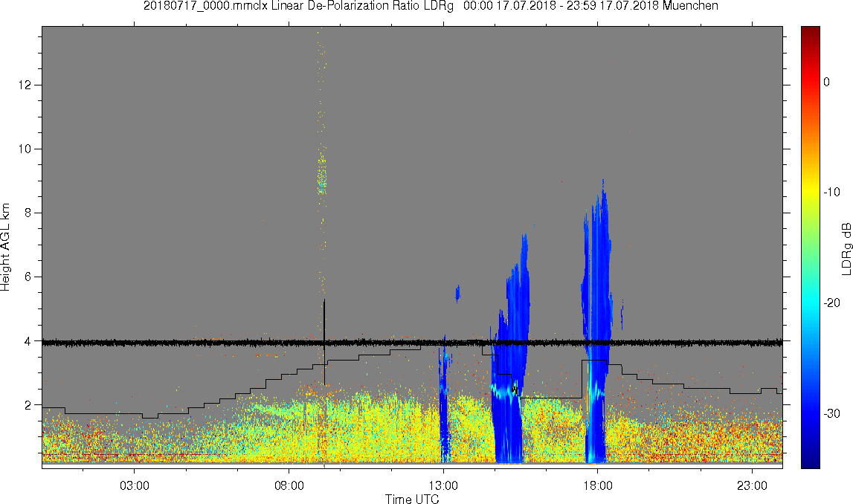Click the height tick label 2

(28, 405)
